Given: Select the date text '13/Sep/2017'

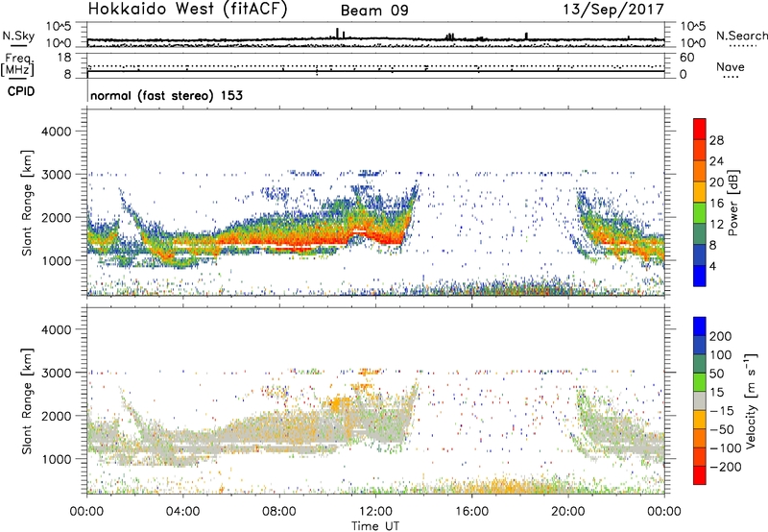Looking at the screenshot, I should pyautogui.click(x=613, y=9).
